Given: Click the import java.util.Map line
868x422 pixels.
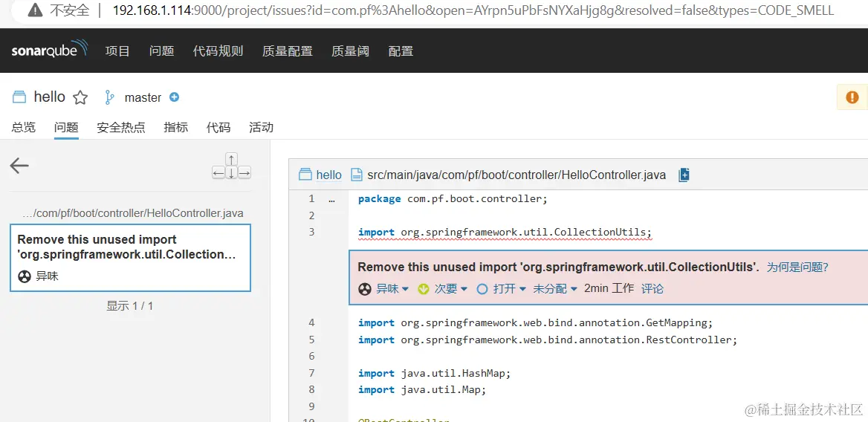Looking at the screenshot, I should pyautogui.click(x=422, y=390).
